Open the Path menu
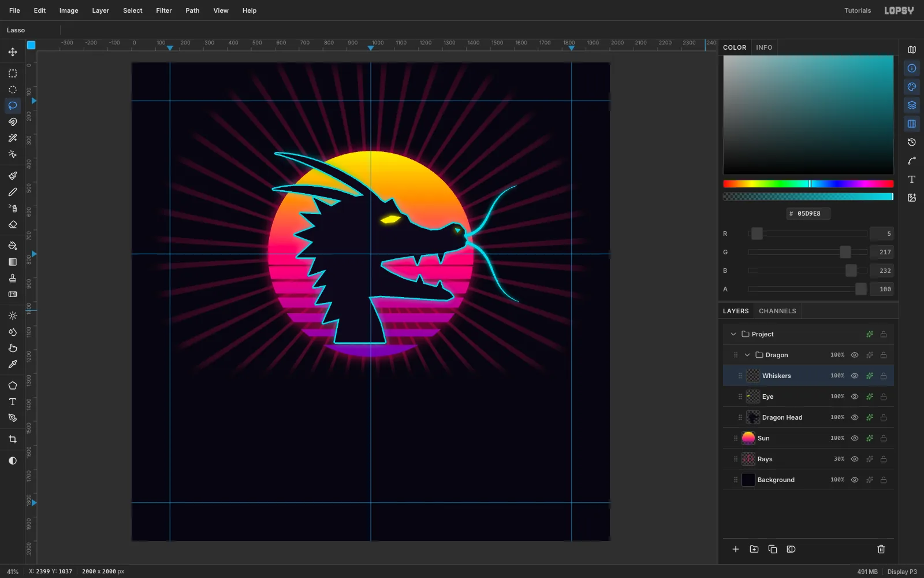 click(x=192, y=10)
